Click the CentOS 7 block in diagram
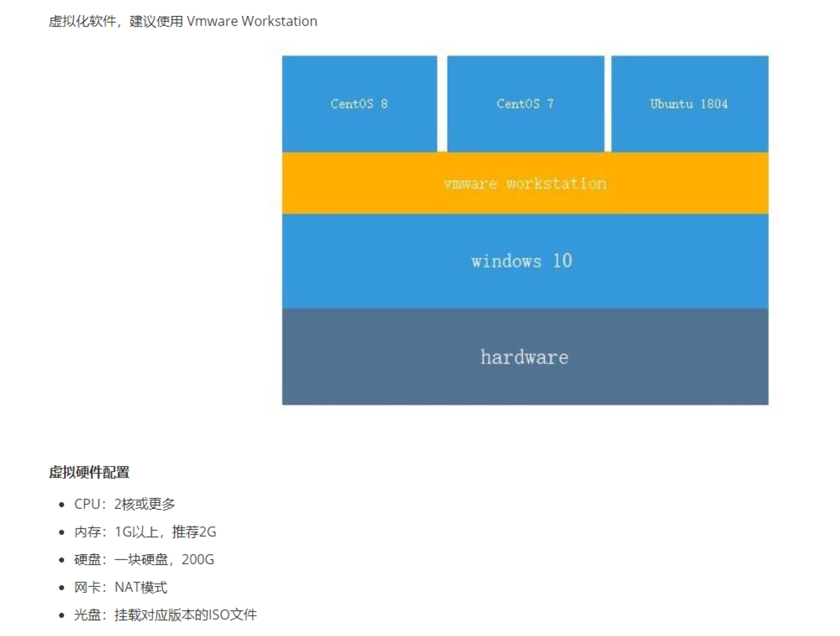The image size is (840, 636). tap(526, 104)
